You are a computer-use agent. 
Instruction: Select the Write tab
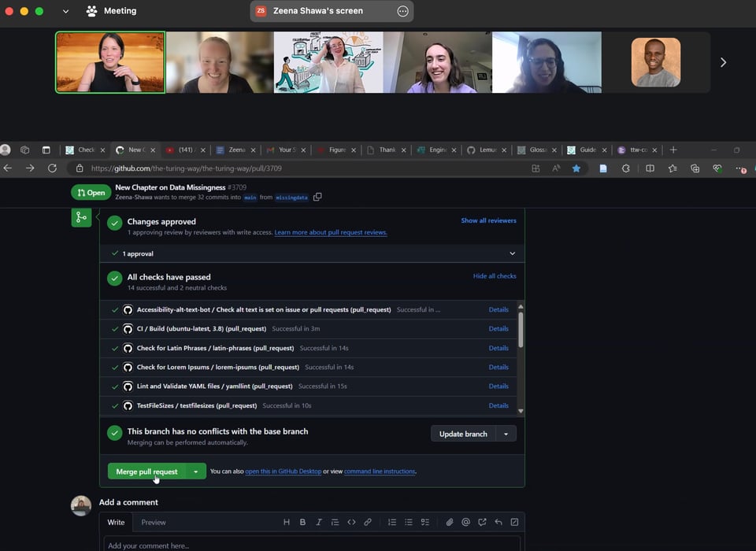(116, 522)
